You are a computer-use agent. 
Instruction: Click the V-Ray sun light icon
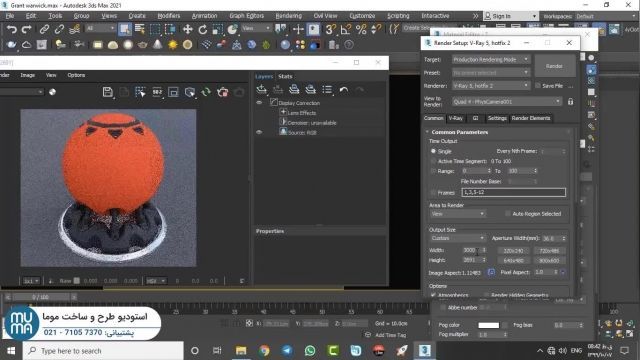click(x=173, y=45)
